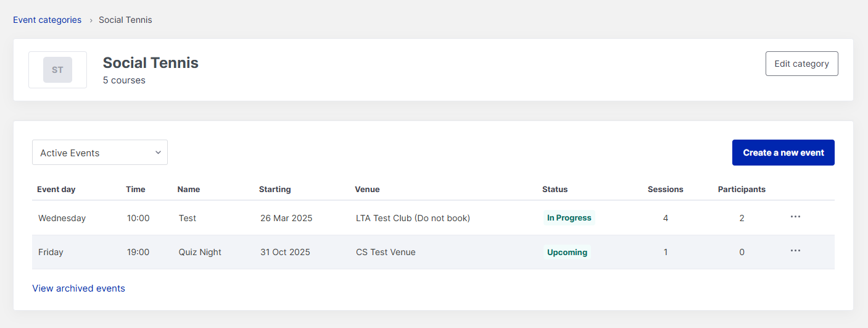This screenshot has width=868, height=328.
Task: Click the Participants column header
Action: coord(742,190)
